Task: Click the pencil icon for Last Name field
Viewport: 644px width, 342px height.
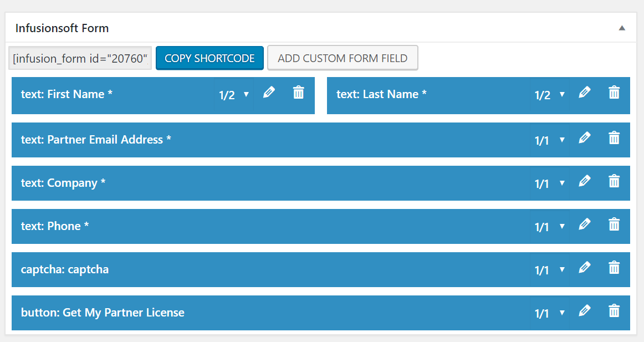Action: click(x=584, y=93)
